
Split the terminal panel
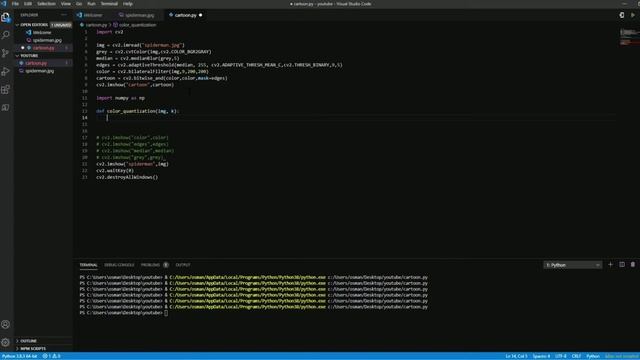(622, 265)
